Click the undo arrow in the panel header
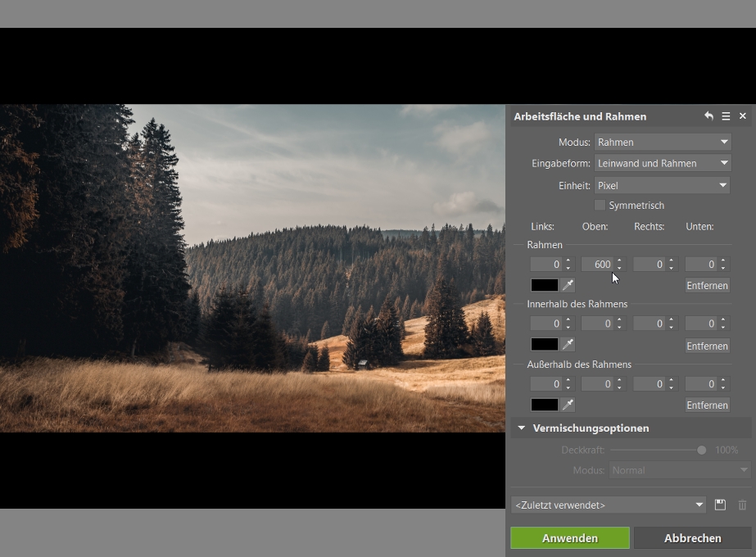 pyautogui.click(x=708, y=116)
